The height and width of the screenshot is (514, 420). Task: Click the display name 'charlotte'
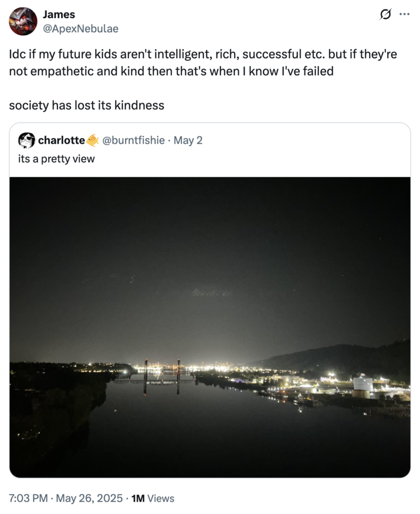click(65, 140)
